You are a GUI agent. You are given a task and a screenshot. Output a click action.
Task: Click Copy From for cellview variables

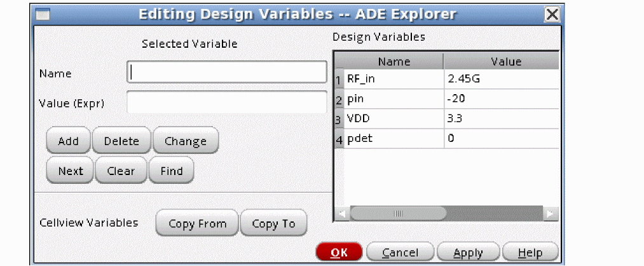pos(197,223)
